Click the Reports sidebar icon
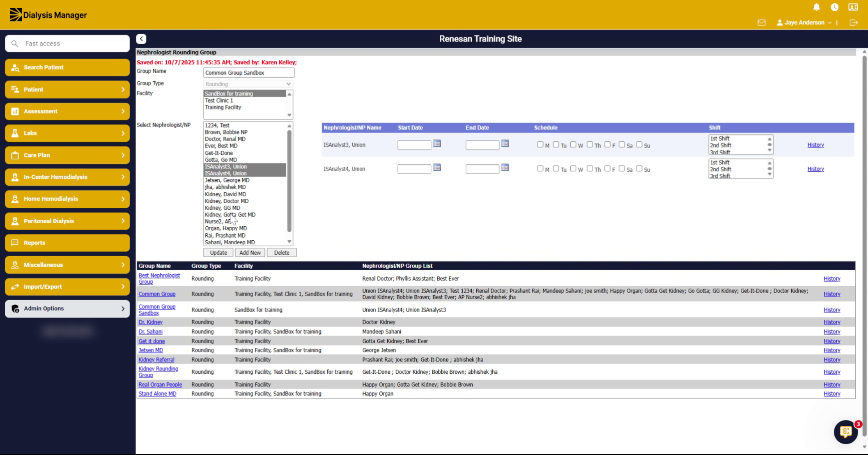Viewport: 868px width, 455px height. click(15, 242)
